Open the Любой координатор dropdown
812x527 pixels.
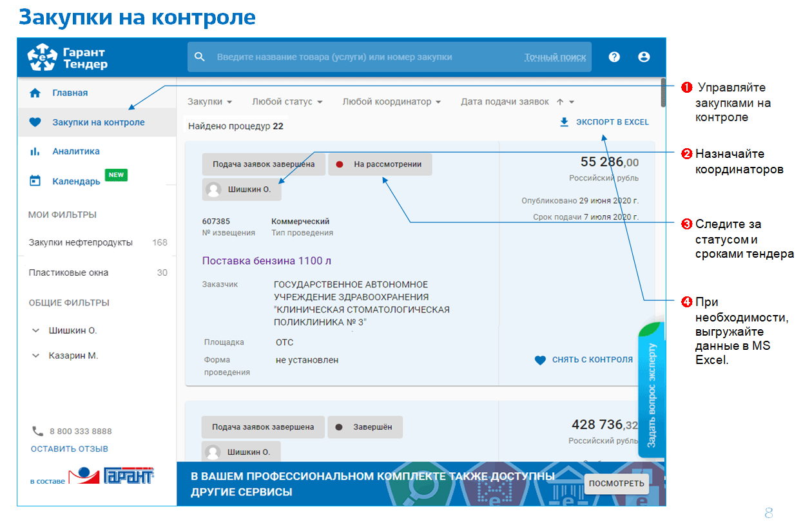391,102
